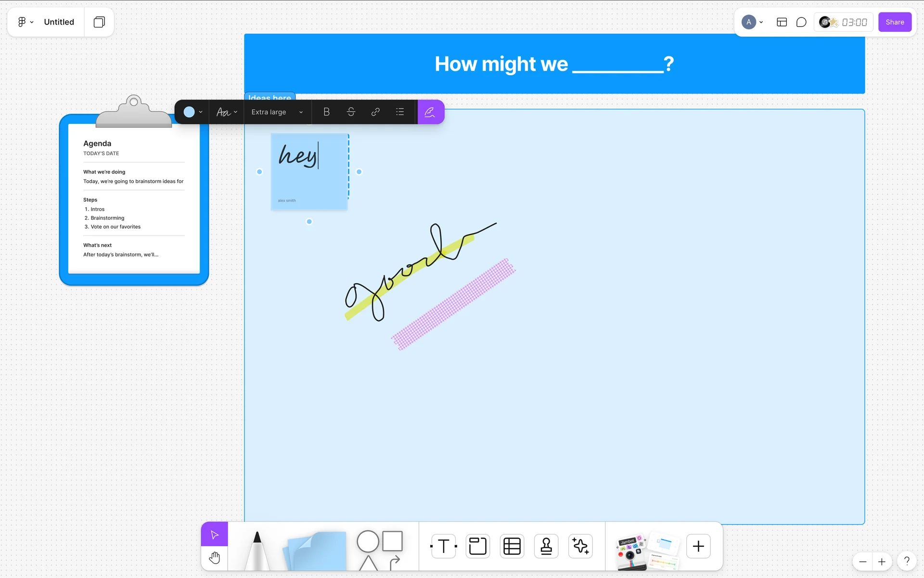Start the 03:00 timer
This screenshot has width=924, height=578.
(854, 22)
